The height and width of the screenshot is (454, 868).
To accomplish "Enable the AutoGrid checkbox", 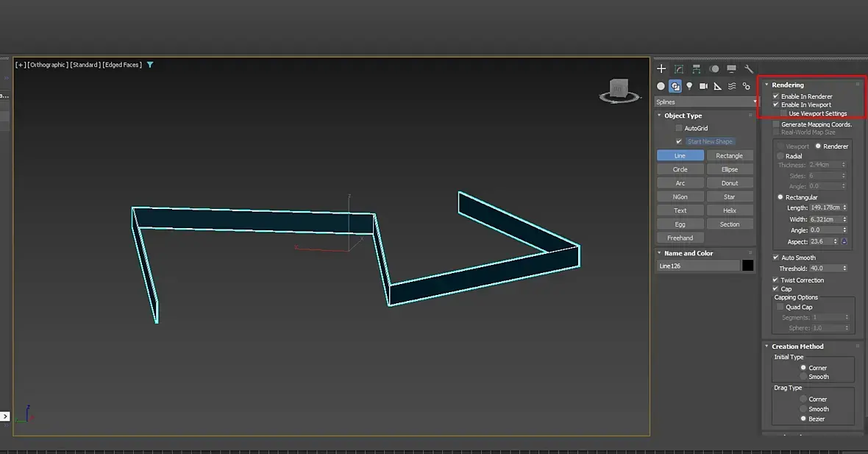I will tap(679, 128).
